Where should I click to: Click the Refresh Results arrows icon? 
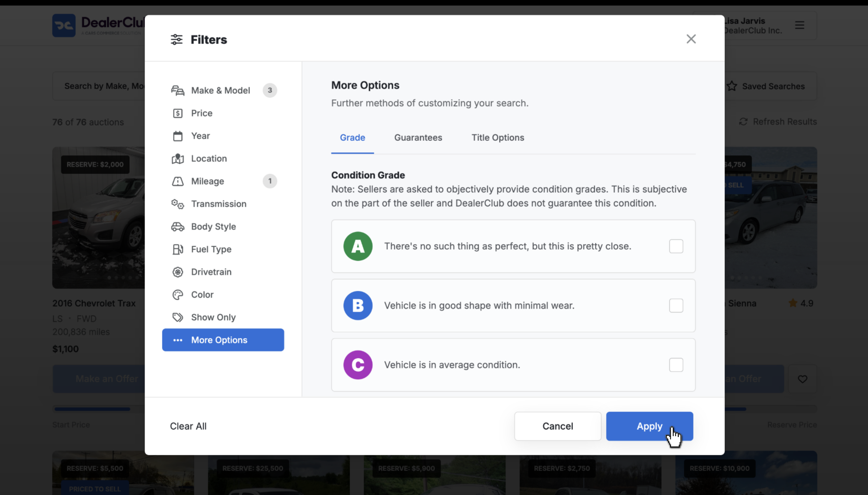(743, 122)
